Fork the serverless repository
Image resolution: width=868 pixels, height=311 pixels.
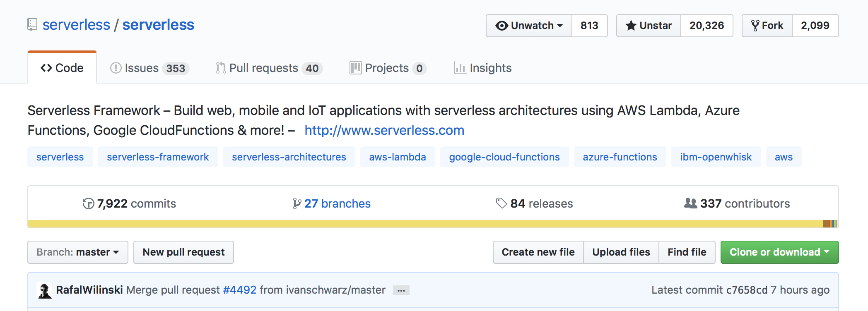coord(767,26)
